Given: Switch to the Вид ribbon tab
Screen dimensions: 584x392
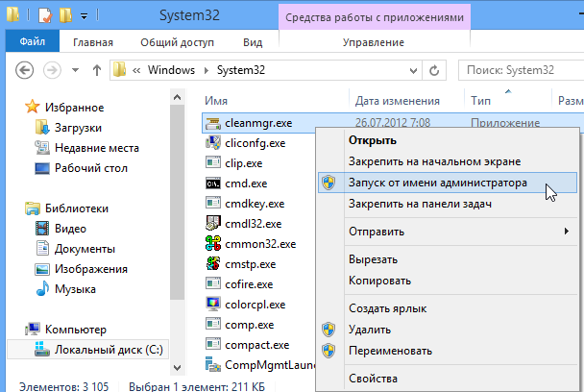Looking at the screenshot, I should tap(253, 42).
